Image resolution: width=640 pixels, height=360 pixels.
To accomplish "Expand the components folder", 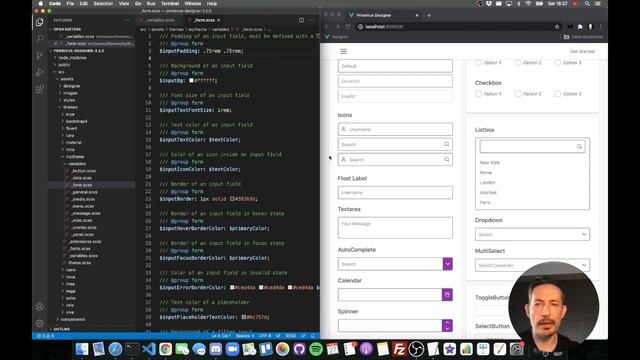I will [x=72, y=319].
